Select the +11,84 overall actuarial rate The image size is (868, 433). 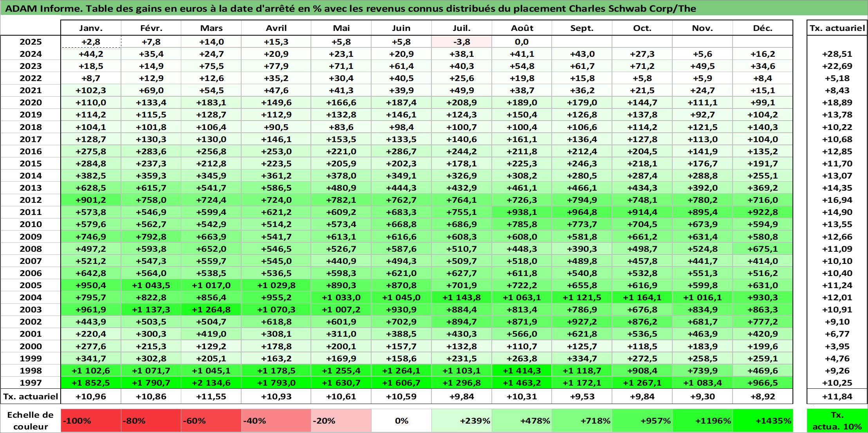[x=837, y=396]
